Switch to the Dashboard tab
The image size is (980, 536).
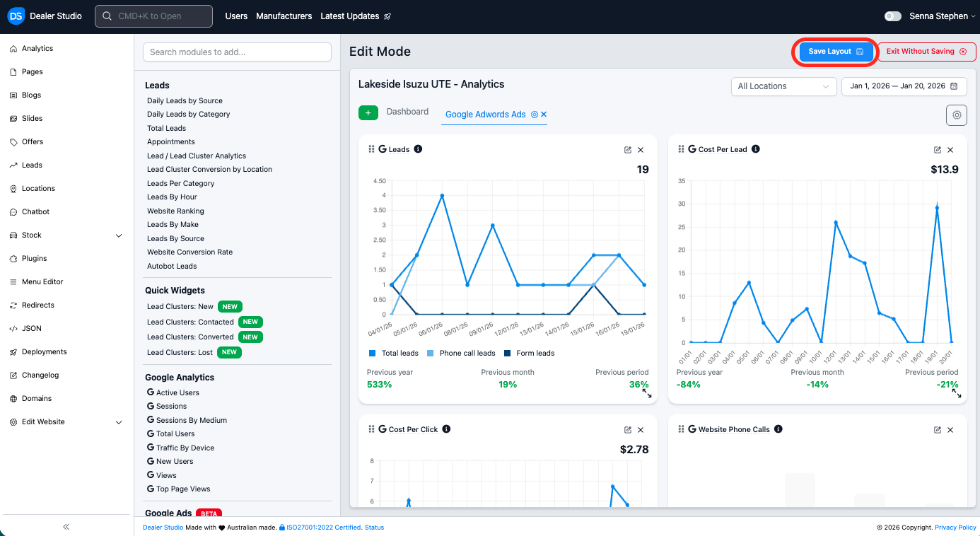pos(407,112)
